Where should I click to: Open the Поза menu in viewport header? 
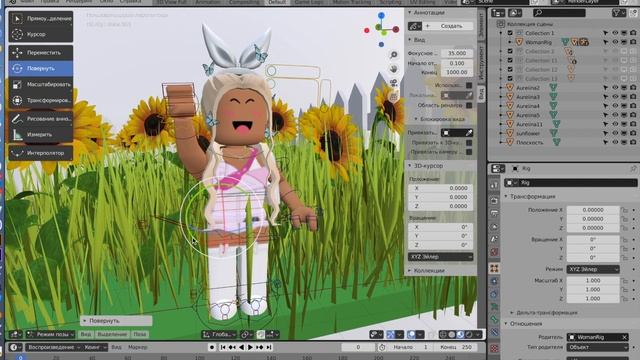(x=140, y=334)
